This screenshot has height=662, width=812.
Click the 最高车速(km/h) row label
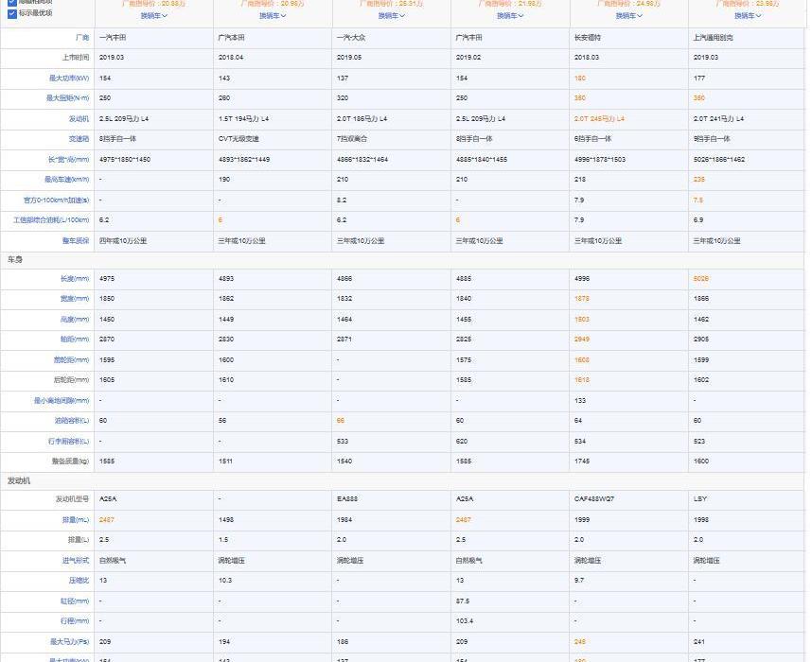pyautogui.click(x=67, y=180)
